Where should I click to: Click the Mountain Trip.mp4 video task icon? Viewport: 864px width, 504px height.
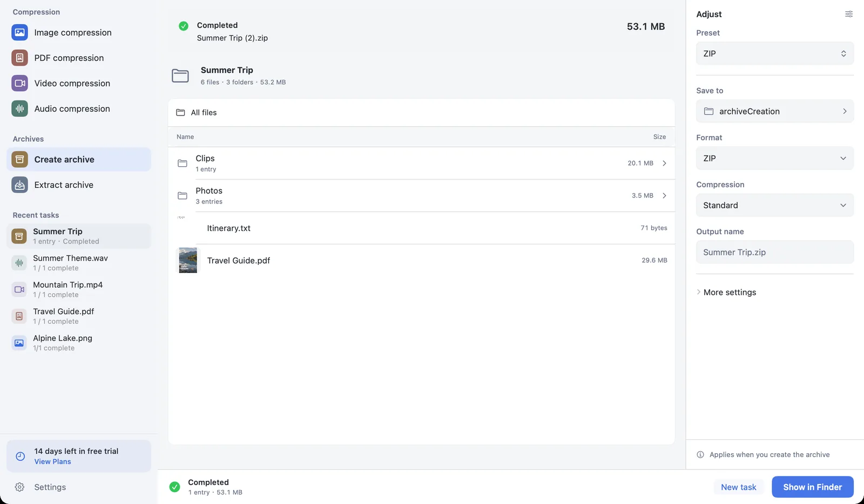pyautogui.click(x=19, y=289)
